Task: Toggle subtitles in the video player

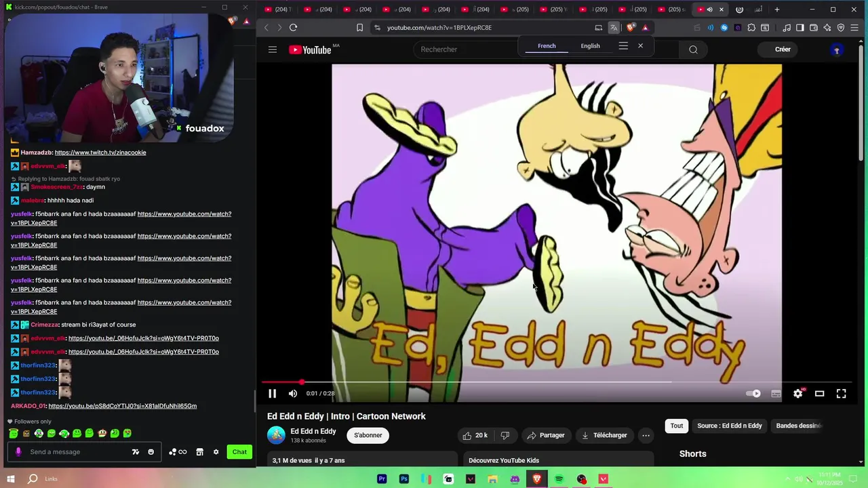Action: click(776, 393)
